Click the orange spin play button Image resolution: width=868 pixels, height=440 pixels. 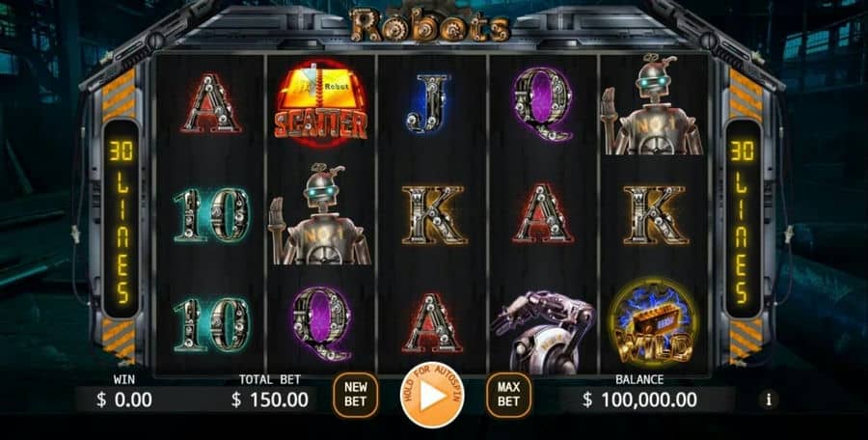pyautogui.click(x=432, y=395)
